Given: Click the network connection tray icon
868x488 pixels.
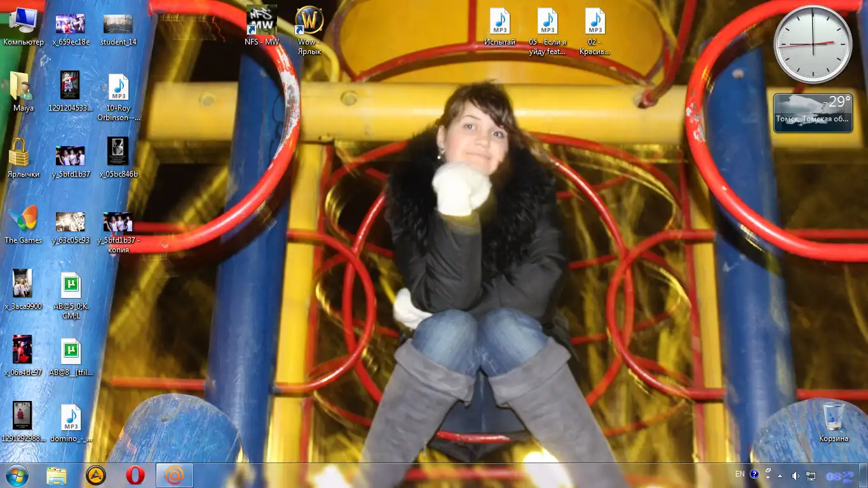Looking at the screenshot, I should point(811,475).
